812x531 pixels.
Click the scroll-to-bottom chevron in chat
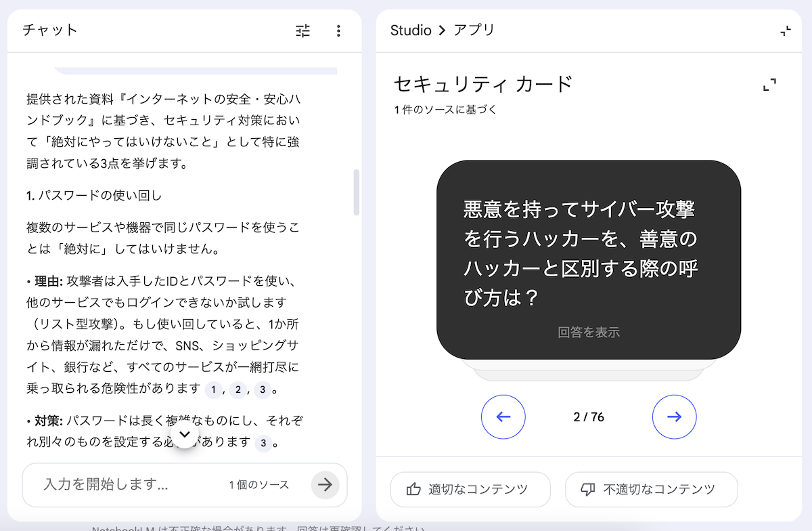(x=185, y=434)
